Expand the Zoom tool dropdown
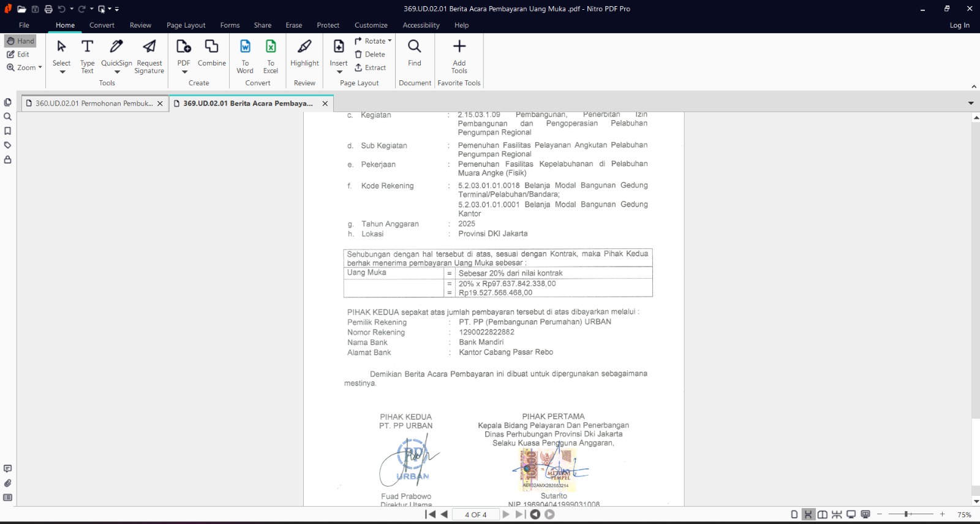 coord(40,67)
